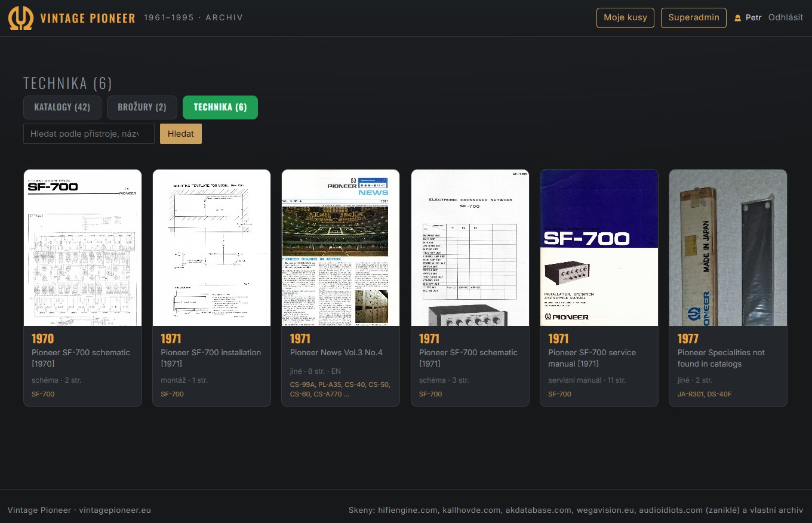Viewport: 812px width, 523px height.
Task: Click the JA-R301, DS-40F model tags
Action: (704, 394)
